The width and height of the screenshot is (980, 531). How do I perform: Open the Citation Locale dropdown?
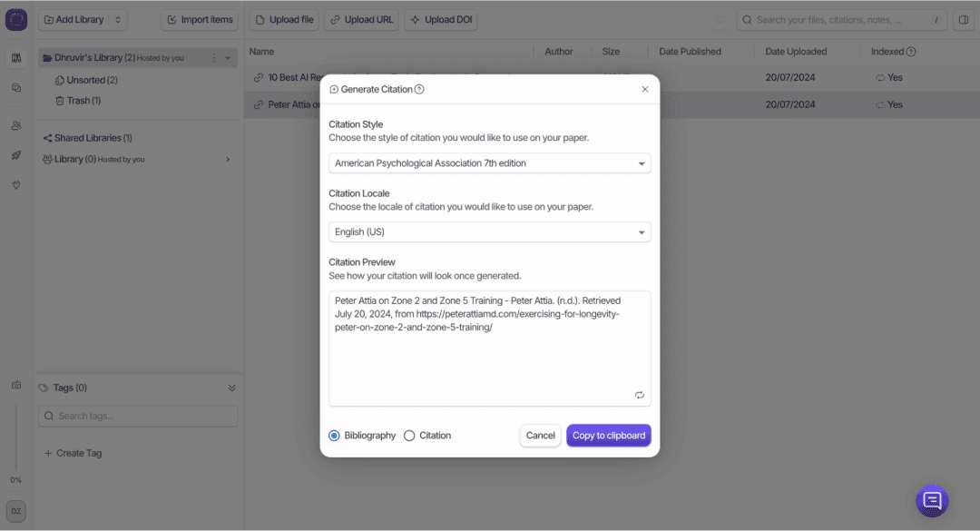(489, 232)
